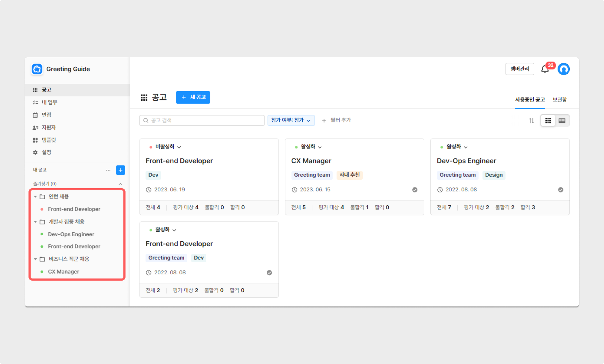Open 면접 interview calendar in sidebar
Viewport: 604px width, 364px height.
click(46, 115)
